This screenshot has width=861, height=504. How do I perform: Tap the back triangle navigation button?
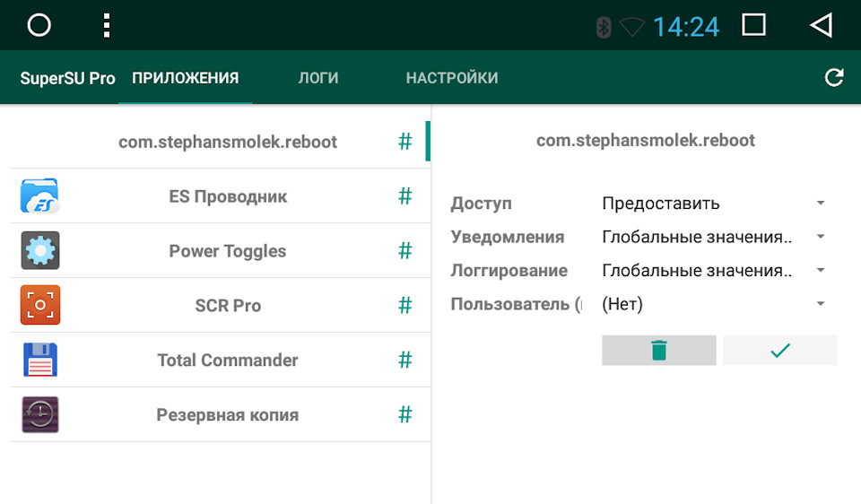click(822, 25)
